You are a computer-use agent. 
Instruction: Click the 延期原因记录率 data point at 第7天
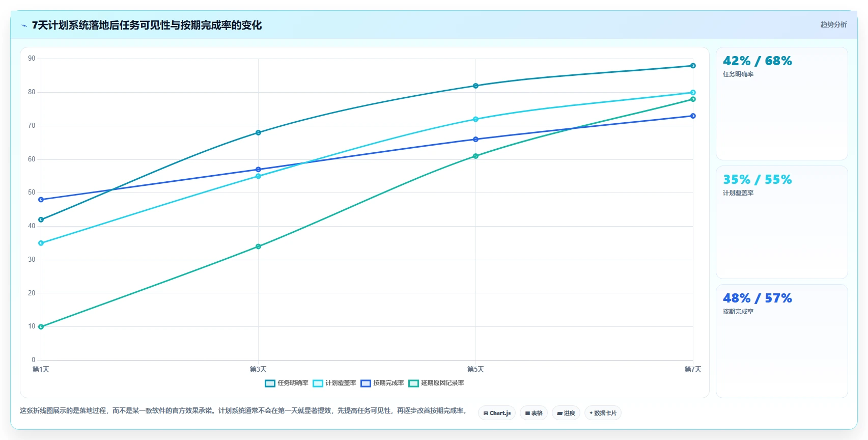(x=693, y=99)
